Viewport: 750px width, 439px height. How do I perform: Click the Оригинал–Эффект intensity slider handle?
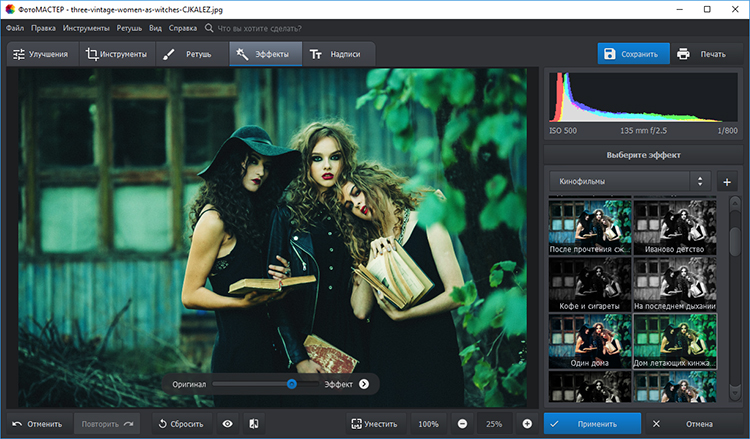coord(292,383)
